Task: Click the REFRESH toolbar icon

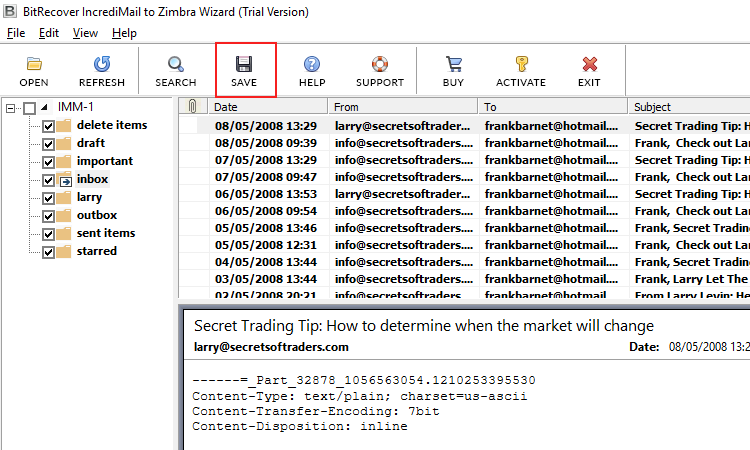Action: point(102,64)
